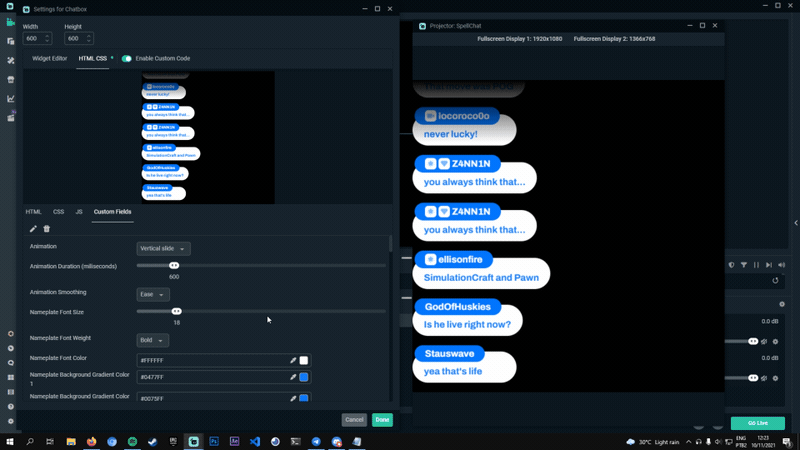The width and height of the screenshot is (800, 450).
Task: Click the shield icon in source toolbar
Action: (732, 265)
